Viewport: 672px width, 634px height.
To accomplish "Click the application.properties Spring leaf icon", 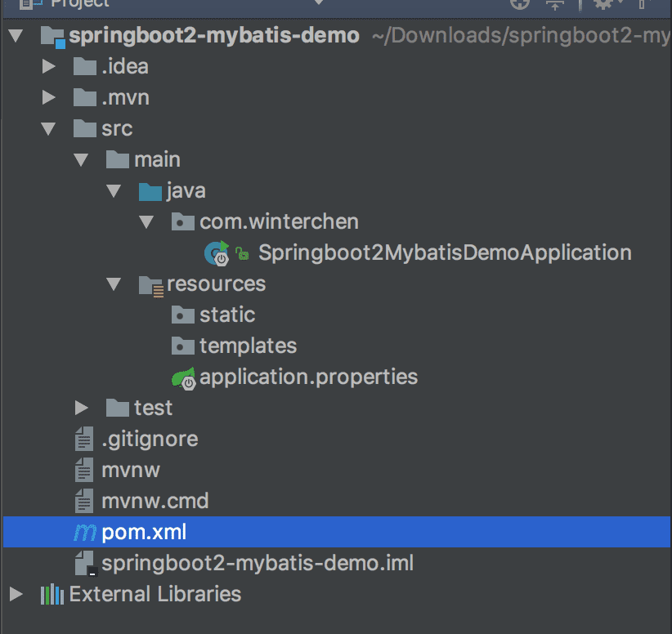I will (183, 377).
